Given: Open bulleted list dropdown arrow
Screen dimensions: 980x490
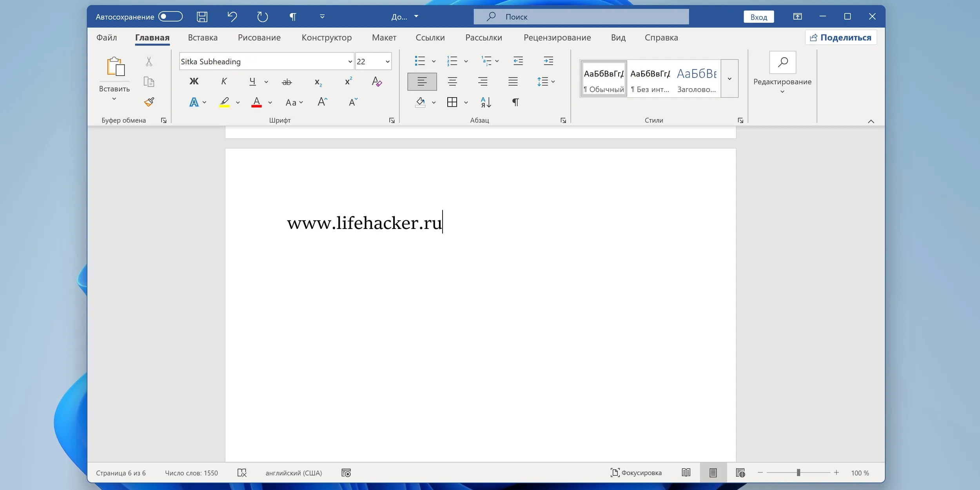Looking at the screenshot, I should coord(434,61).
